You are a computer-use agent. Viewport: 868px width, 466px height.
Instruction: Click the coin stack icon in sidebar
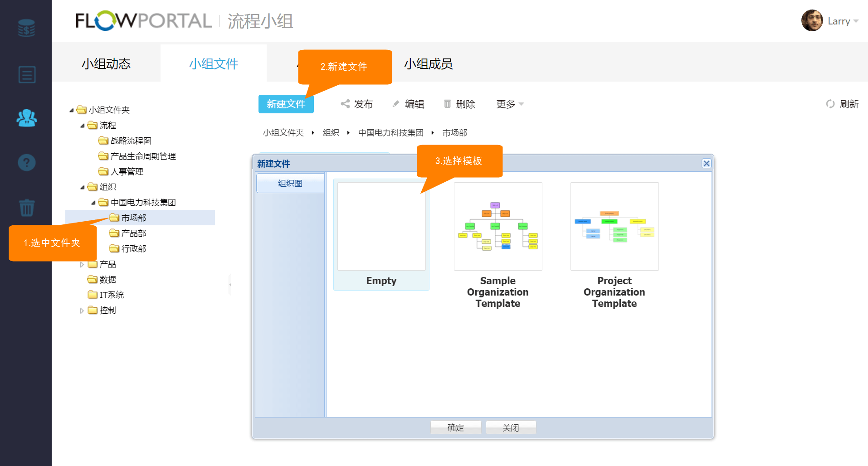click(26, 28)
